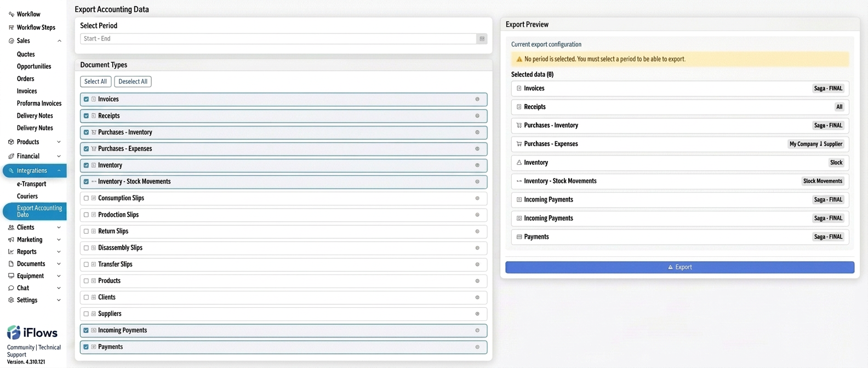
Task: Click gear icon on Payments row
Action: point(477,347)
